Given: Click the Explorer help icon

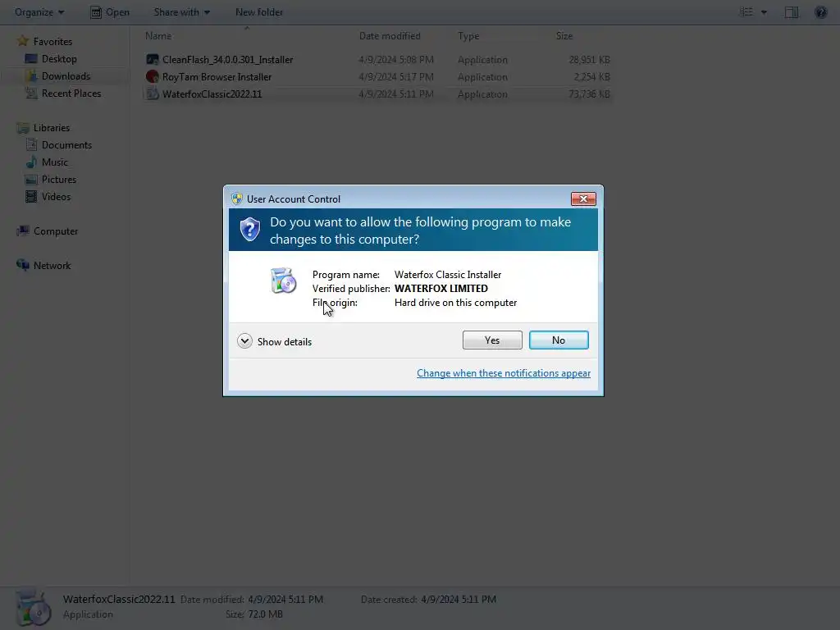Looking at the screenshot, I should [x=820, y=11].
